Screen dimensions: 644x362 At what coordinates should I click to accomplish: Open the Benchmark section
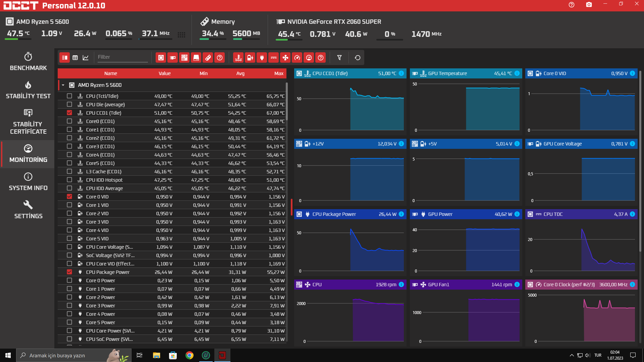(x=28, y=61)
